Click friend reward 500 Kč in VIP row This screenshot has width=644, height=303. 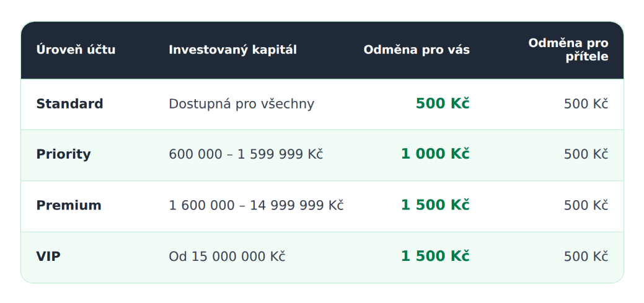(586, 257)
